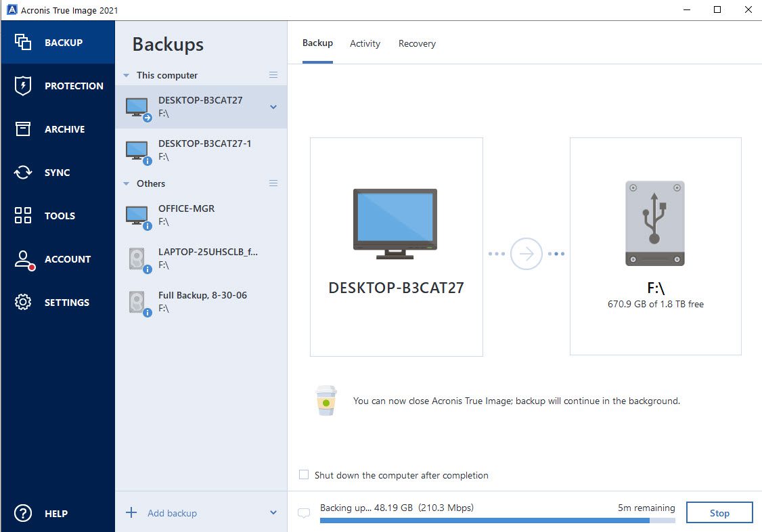762x532 pixels.
Task: Click the 670.9 GB of 1.8 TB free text
Action: coord(656,304)
